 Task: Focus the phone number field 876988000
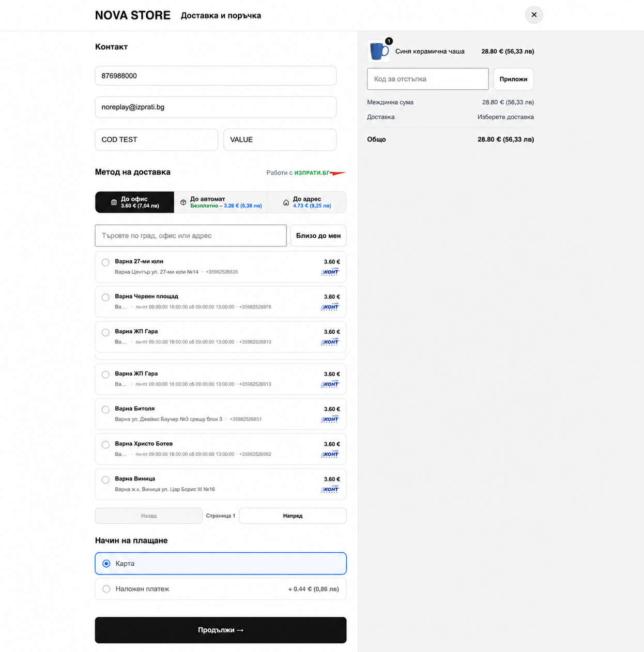coord(216,76)
